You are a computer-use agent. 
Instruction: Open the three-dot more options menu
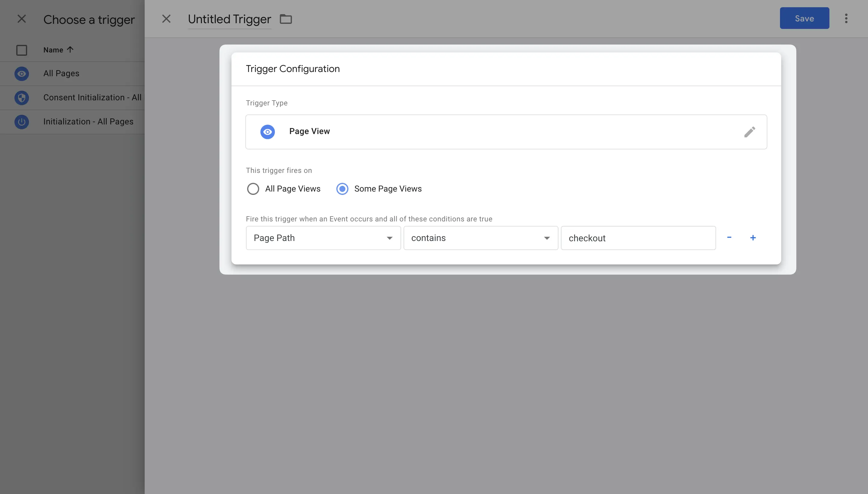click(846, 18)
